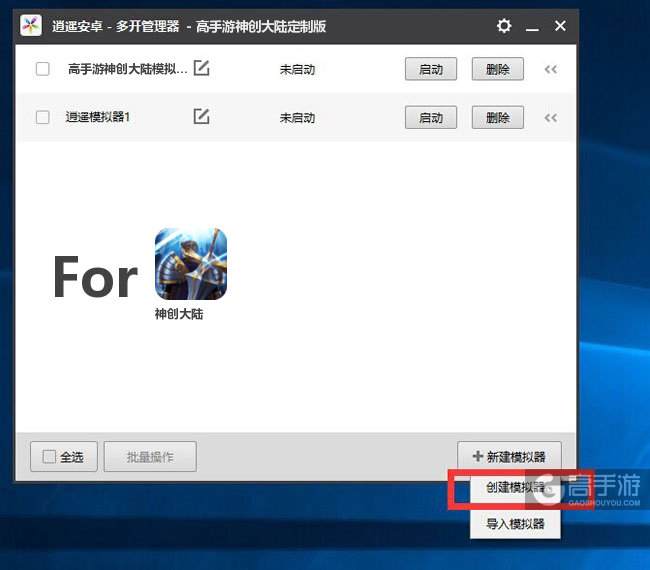Open settings via the gear icon
Image resolution: width=650 pixels, height=570 pixels.
click(504, 25)
